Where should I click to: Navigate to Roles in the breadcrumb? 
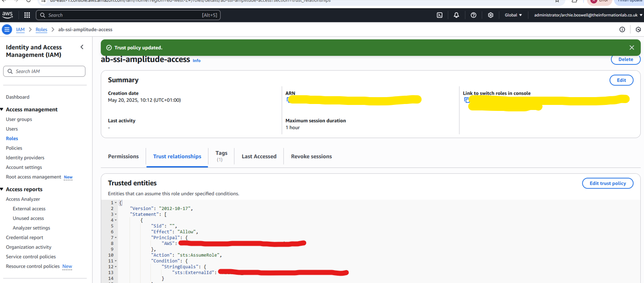(x=41, y=29)
